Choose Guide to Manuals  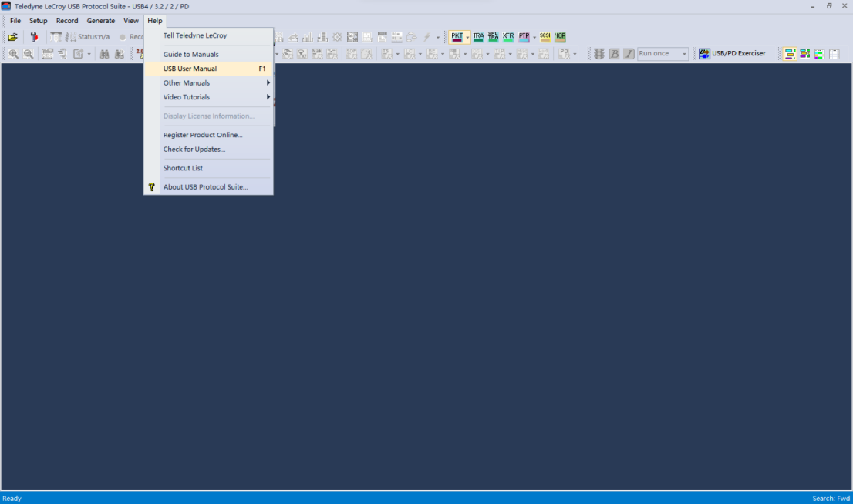[208, 55]
